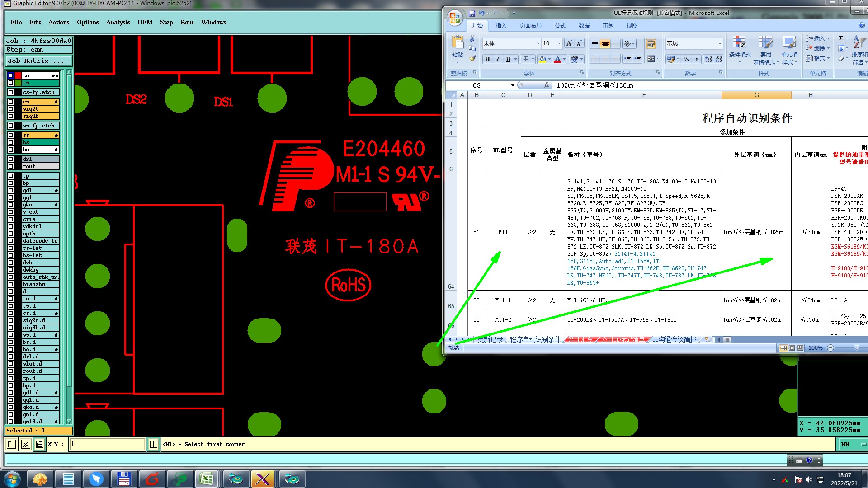
Task: Open Conditional Formatting (条件格式)
Action: click(740, 50)
